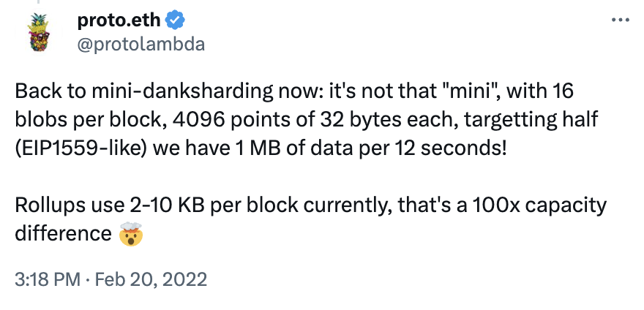The height and width of the screenshot is (310, 644).
Task: Open the tweet's three-dot more options menu
Action: 620,19
